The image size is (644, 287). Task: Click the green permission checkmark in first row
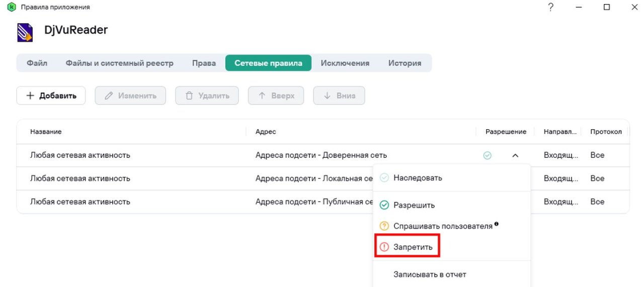487,156
